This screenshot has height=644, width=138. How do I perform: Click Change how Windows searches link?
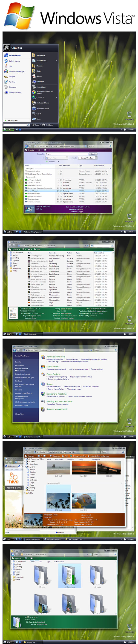(x=57, y=404)
